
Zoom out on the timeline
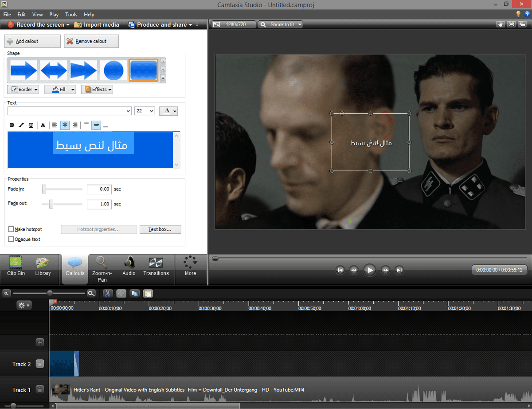tap(6, 293)
